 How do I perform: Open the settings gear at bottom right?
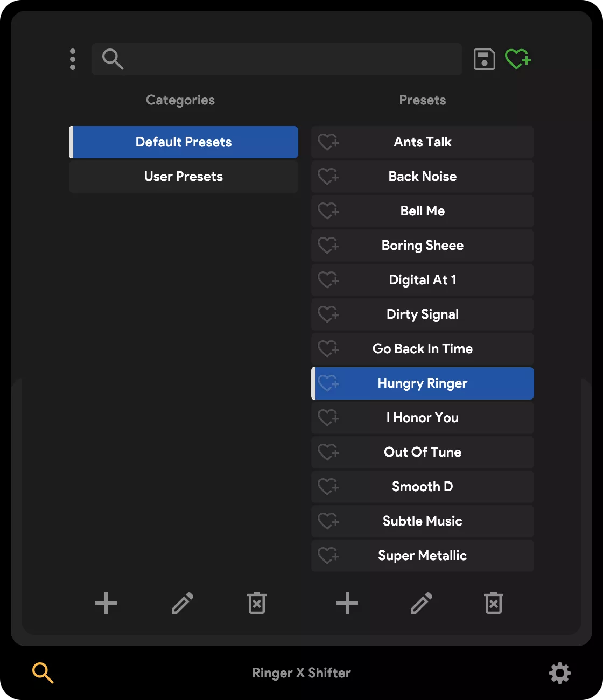[559, 673]
